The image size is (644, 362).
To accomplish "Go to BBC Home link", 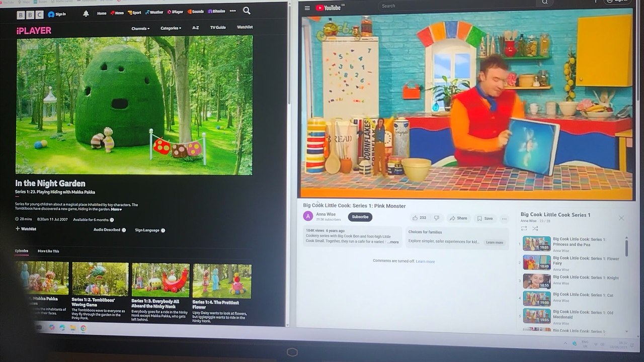I will coord(102,13).
